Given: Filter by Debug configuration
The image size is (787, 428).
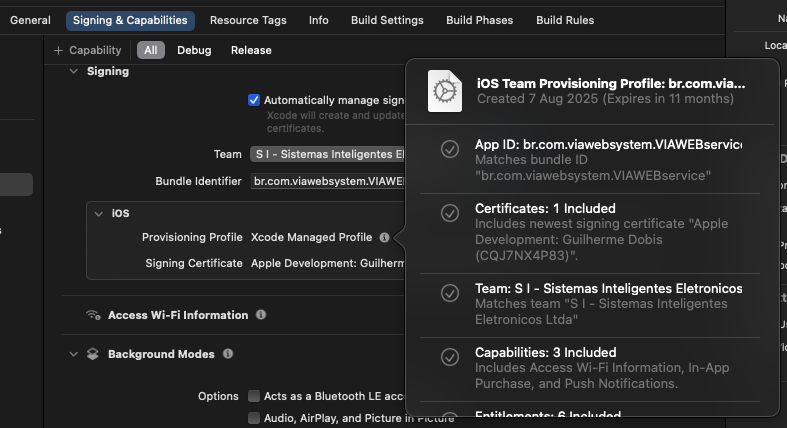Looking at the screenshot, I should click(194, 50).
